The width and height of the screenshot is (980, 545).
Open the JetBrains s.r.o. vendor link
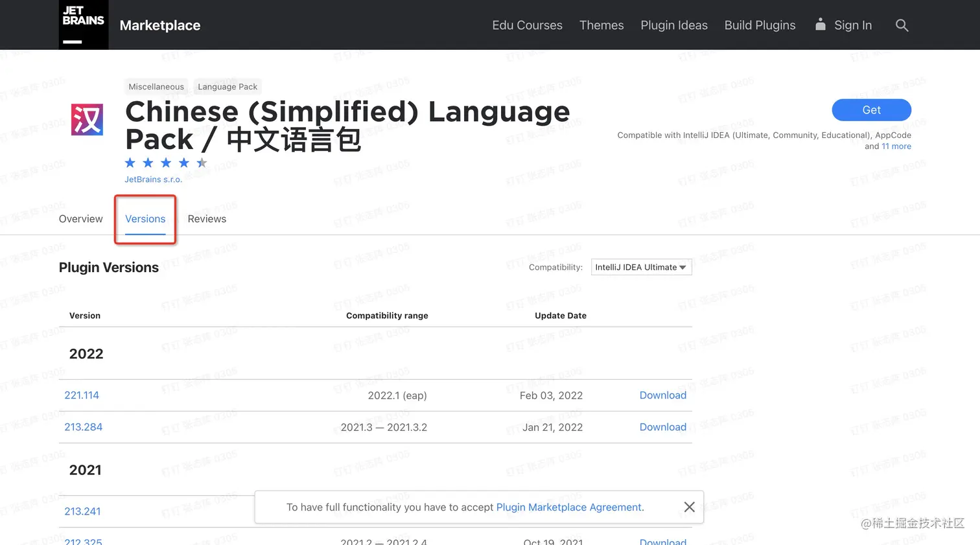click(154, 180)
